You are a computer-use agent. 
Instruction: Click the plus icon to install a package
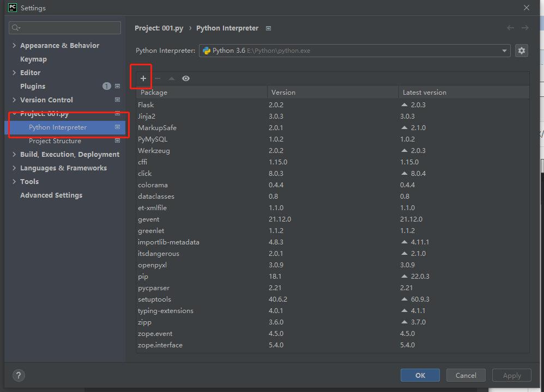(x=143, y=78)
